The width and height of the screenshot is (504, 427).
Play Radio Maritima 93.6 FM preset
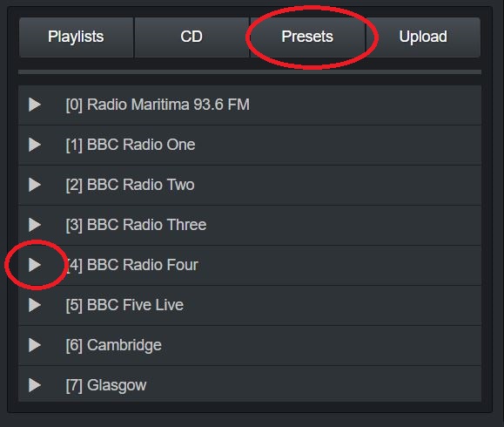coord(35,105)
